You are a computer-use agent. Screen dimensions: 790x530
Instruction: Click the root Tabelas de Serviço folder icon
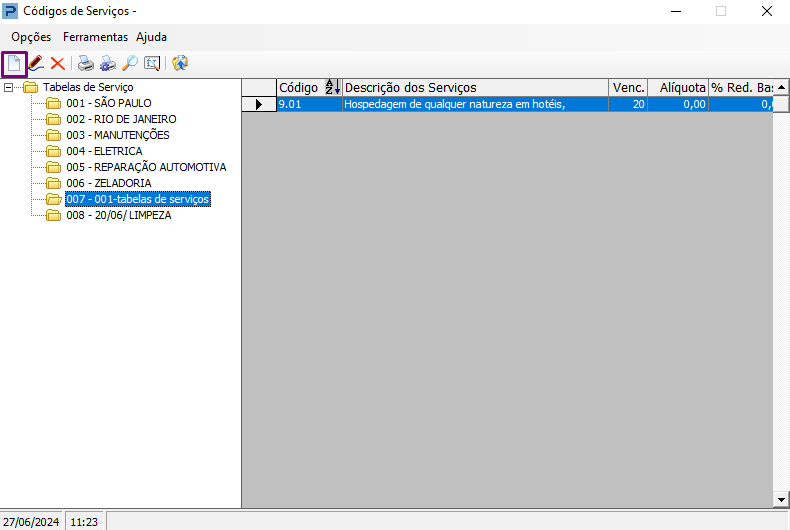[x=31, y=87]
